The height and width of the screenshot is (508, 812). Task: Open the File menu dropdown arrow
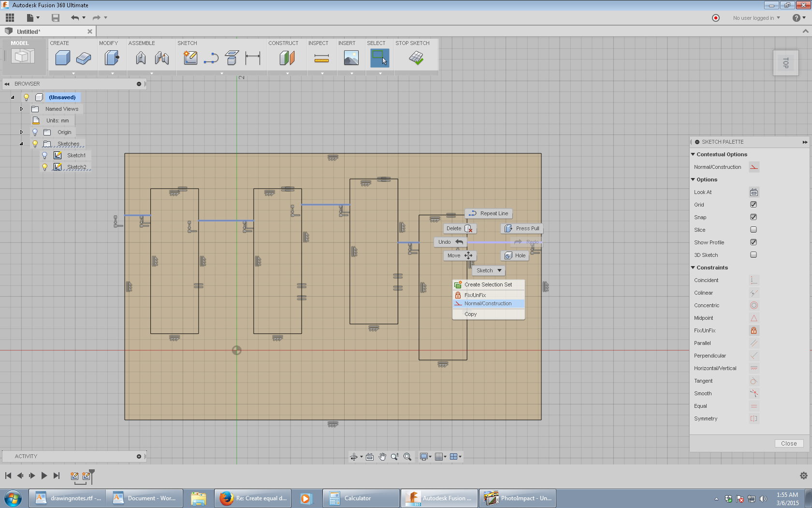(x=38, y=18)
